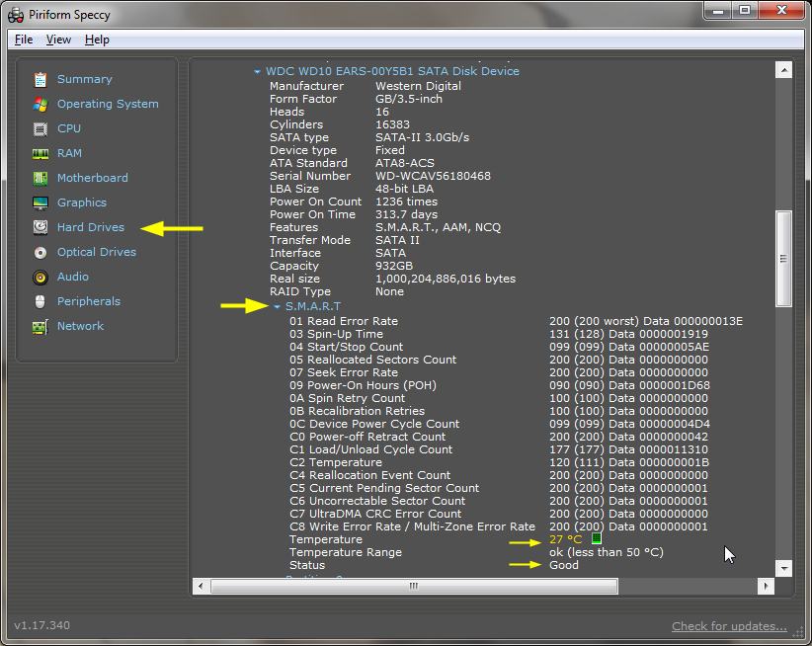The image size is (812, 646).
Task: Click the Audio speaker icon
Action: [x=41, y=278]
